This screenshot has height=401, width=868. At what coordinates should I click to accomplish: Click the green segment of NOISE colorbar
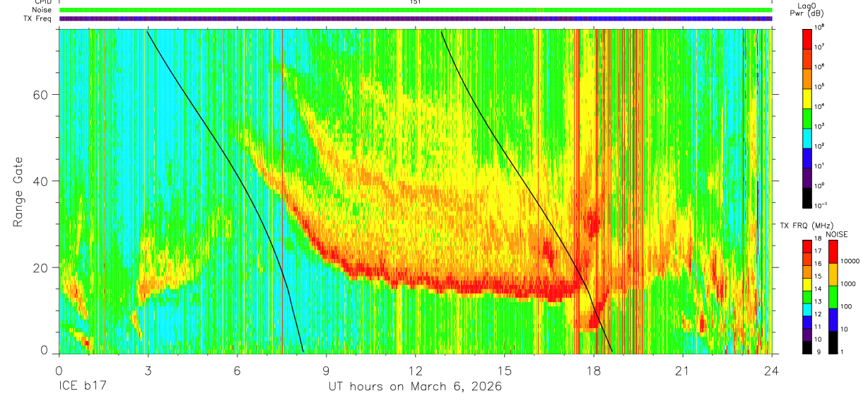832,297
